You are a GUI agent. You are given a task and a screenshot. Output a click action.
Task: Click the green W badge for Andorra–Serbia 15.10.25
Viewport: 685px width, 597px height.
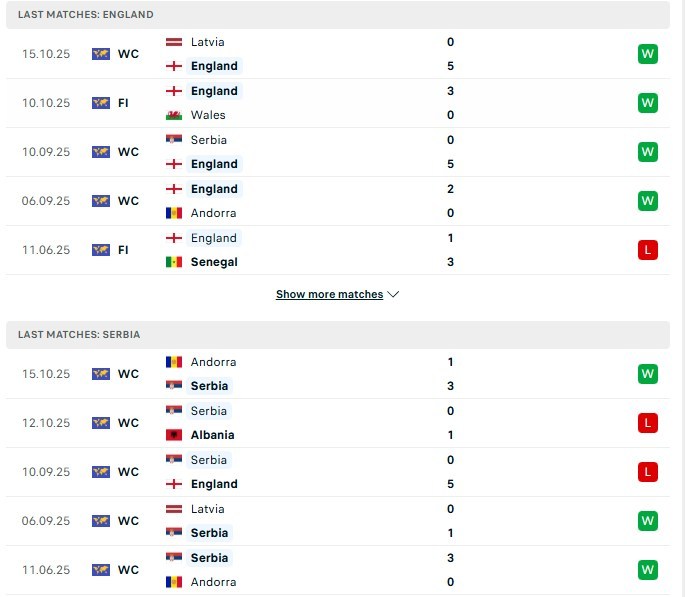(x=648, y=374)
